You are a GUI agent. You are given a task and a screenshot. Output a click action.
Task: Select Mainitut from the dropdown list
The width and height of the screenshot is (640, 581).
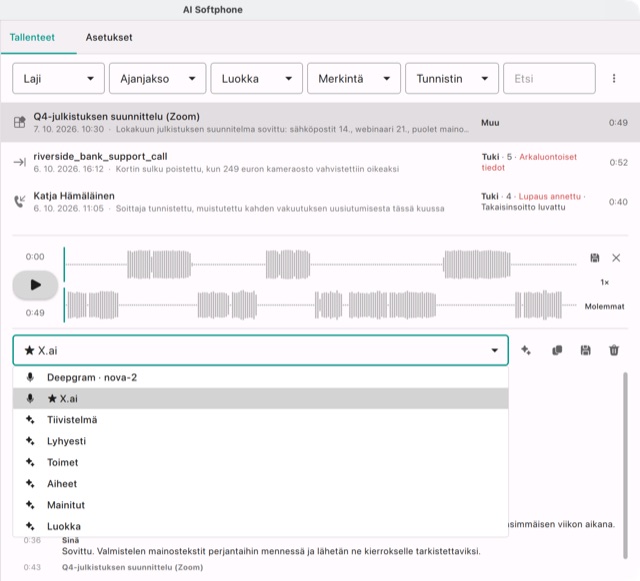click(x=260, y=505)
